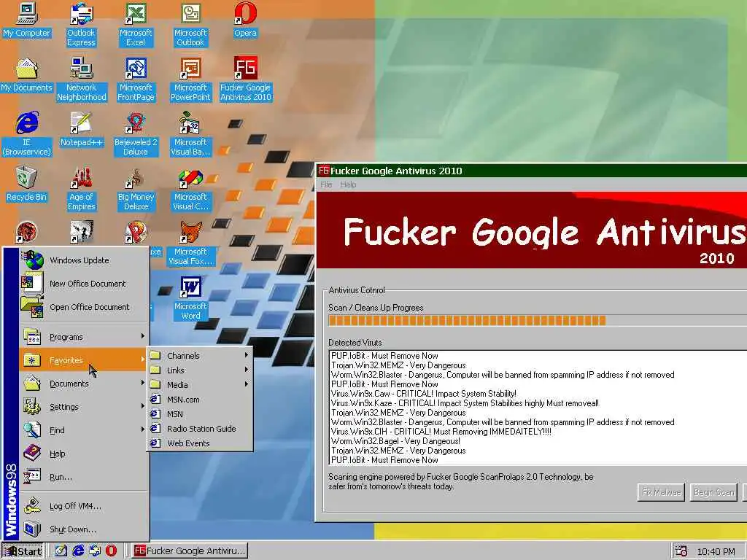Open Help from the Start menu
The image size is (747, 560).
coord(84,454)
